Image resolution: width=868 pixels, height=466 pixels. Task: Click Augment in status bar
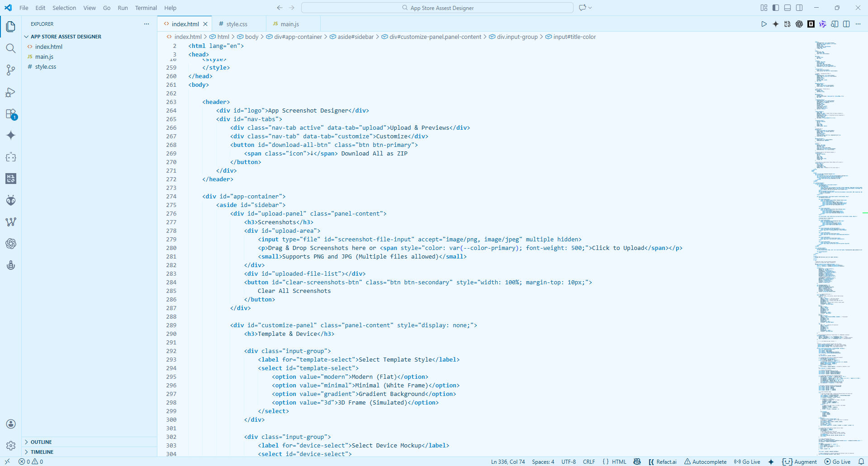point(800,461)
